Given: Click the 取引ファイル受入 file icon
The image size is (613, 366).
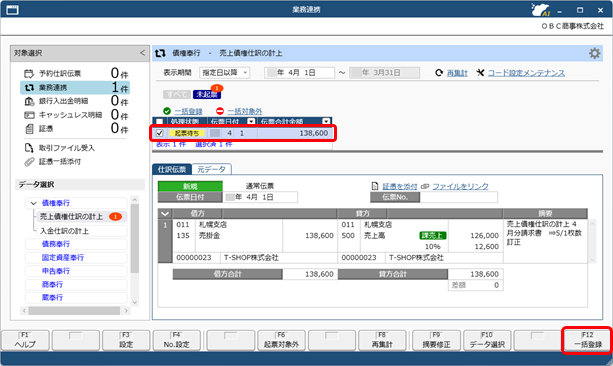Looking at the screenshot, I should pos(29,148).
